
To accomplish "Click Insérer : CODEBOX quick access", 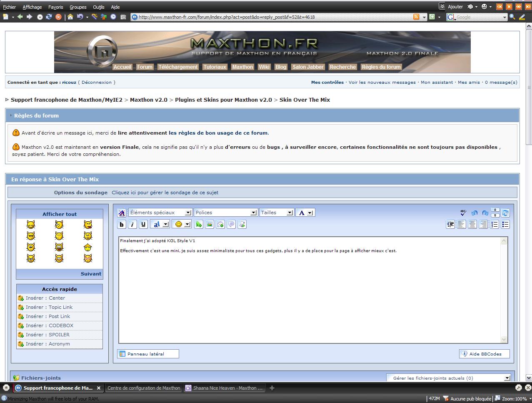I will [60, 325].
